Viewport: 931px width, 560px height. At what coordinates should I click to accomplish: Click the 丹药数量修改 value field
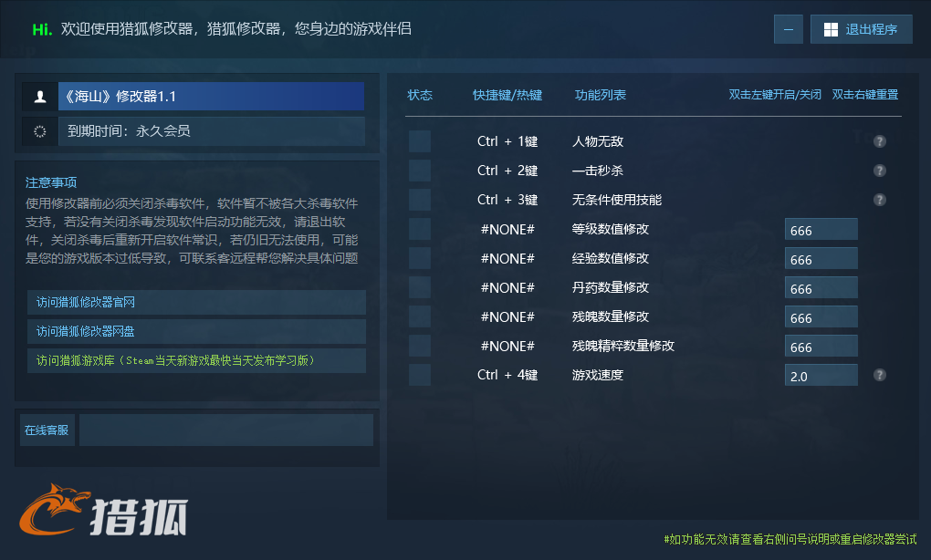821,287
